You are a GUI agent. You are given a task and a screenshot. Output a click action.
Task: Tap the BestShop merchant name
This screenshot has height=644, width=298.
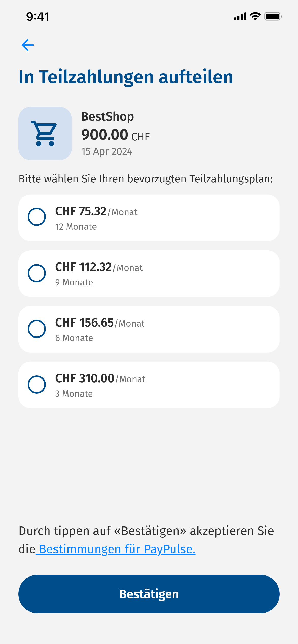107,117
